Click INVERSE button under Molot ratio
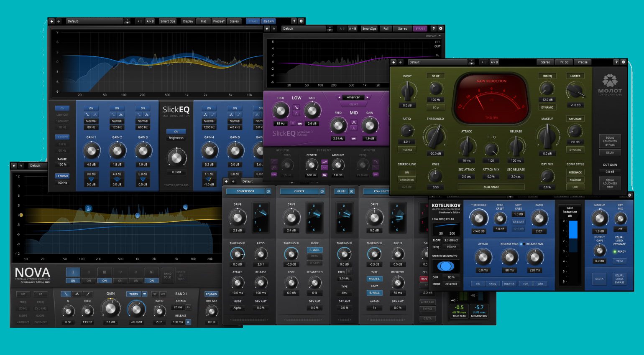 click(x=406, y=150)
